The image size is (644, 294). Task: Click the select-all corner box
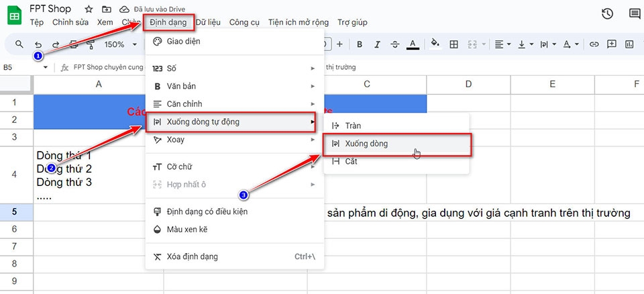16,85
